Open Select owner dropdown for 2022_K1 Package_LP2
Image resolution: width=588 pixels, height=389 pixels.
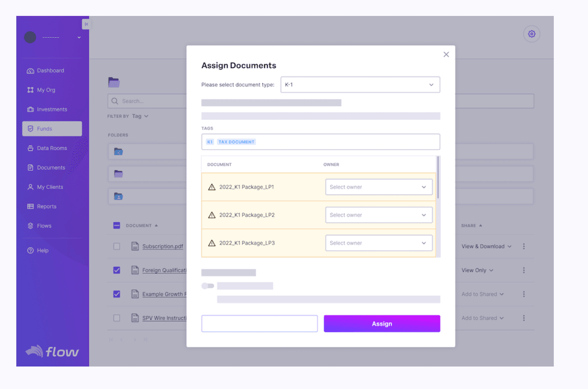pos(379,215)
